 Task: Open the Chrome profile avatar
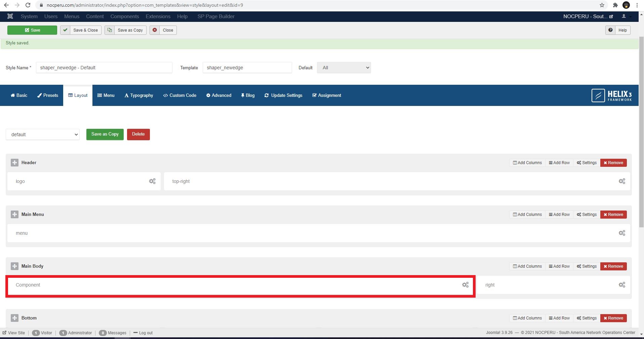[626, 5]
